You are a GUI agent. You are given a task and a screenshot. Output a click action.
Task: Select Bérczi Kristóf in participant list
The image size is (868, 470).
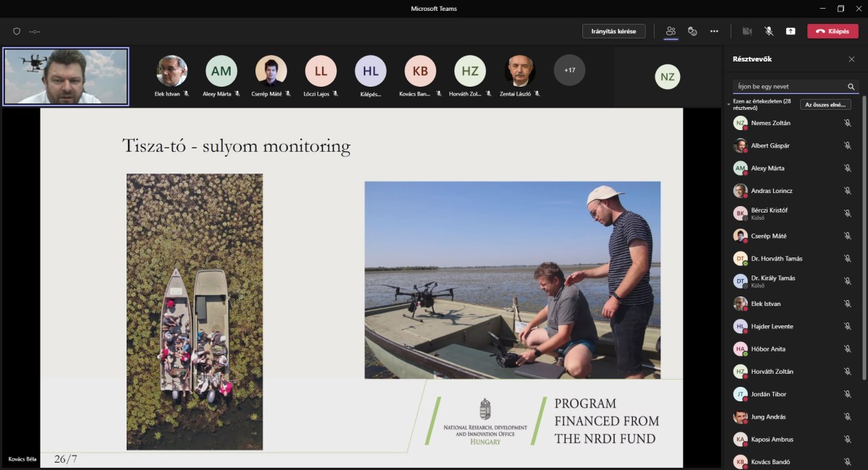(793, 213)
